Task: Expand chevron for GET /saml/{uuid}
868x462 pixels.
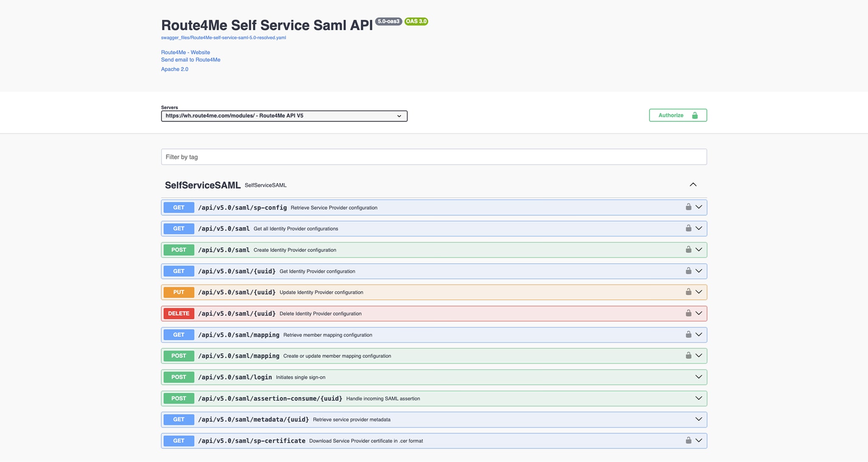Action: (x=699, y=270)
